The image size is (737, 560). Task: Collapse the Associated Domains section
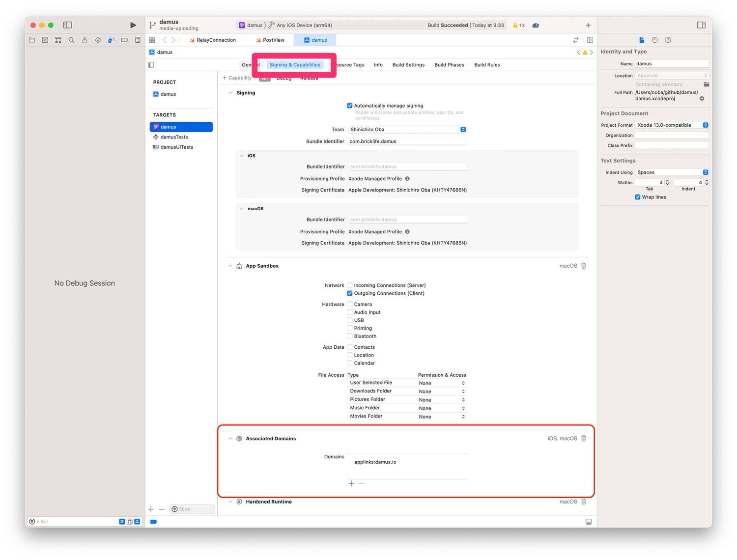[230, 439]
